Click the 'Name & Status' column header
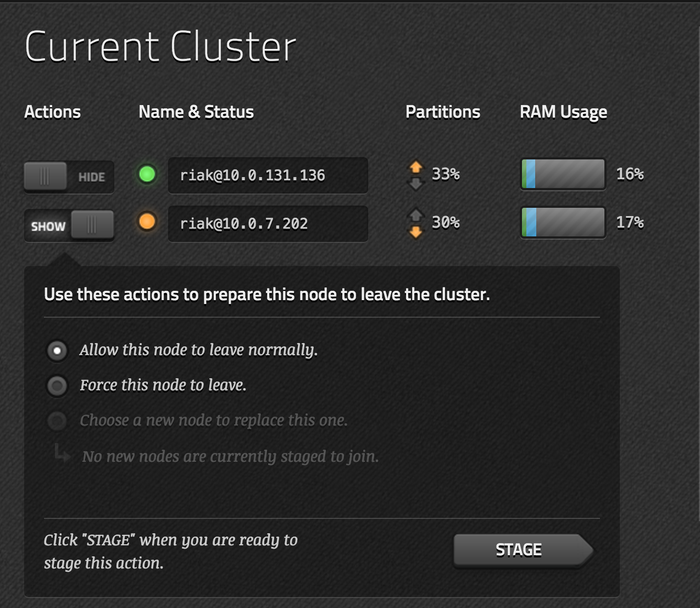The width and height of the screenshot is (700, 608). pyautogui.click(x=196, y=112)
